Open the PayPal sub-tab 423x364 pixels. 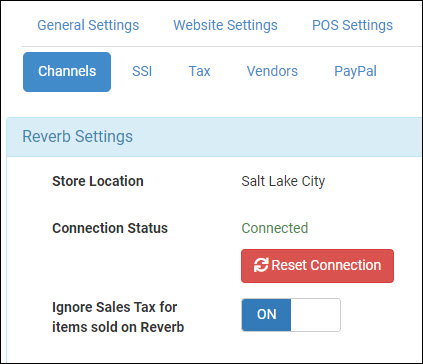(355, 71)
